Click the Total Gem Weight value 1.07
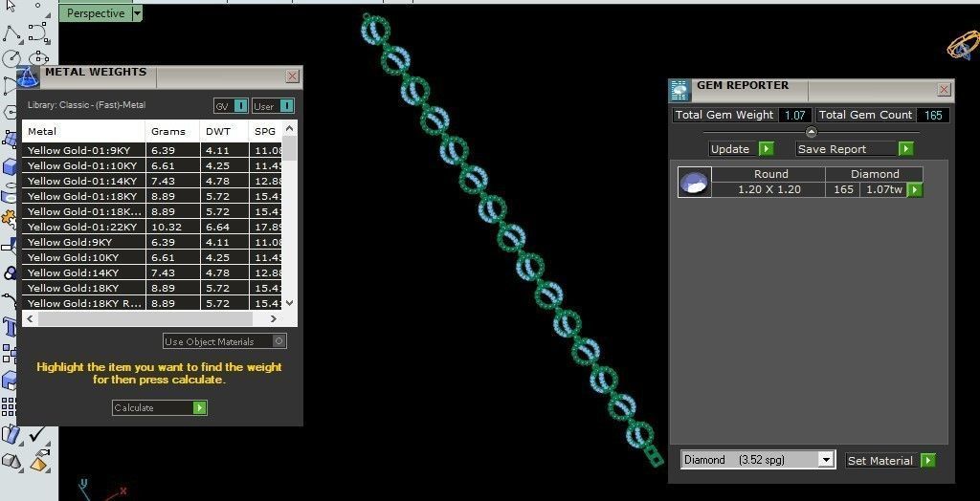The width and height of the screenshot is (980, 501). (x=794, y=115)
